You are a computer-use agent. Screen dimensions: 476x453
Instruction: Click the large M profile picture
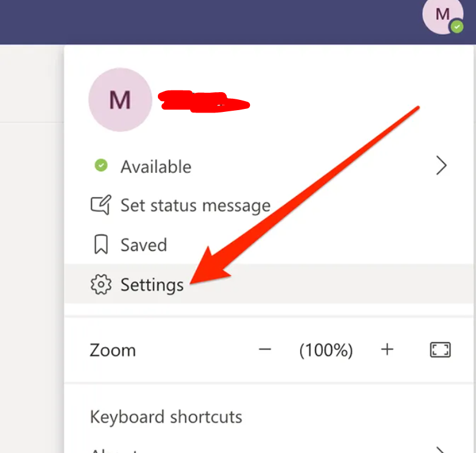point(120,99)
